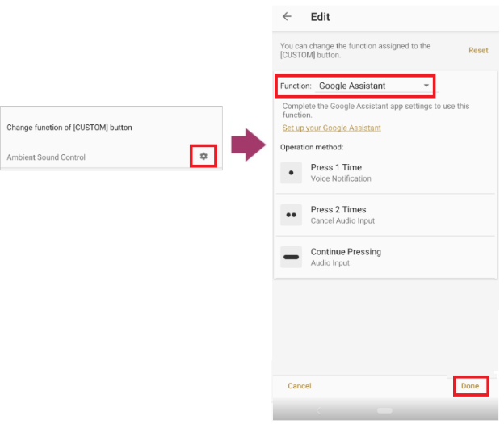The image size is (504, 424).
Task: Confirm changes with the Done button
Action: tap(470, 386)
